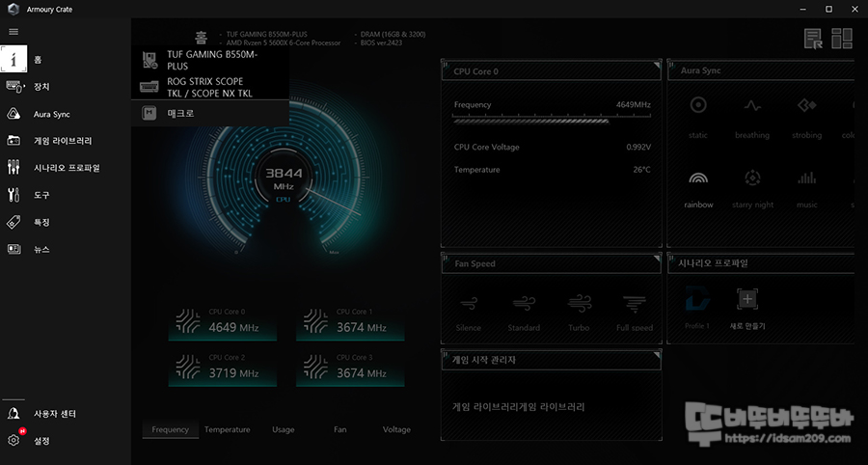Viewport: 868px width, 465px height.
Task: Click the keyboard icon beside ROG STRIX SCOPE
Action: tap(149, 87)
